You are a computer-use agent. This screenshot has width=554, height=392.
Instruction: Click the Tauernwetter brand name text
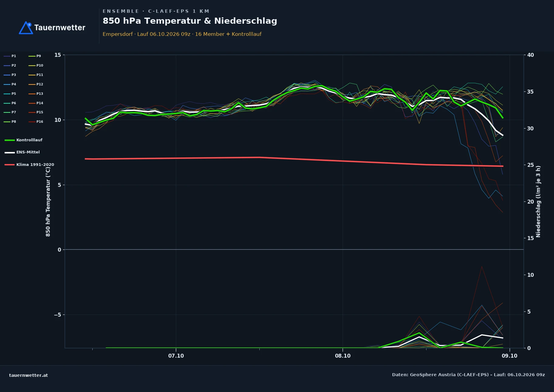point(60,28)
